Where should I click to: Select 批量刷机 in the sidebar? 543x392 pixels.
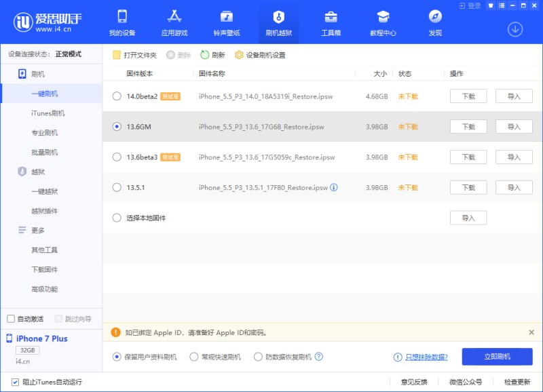(52, 152)
